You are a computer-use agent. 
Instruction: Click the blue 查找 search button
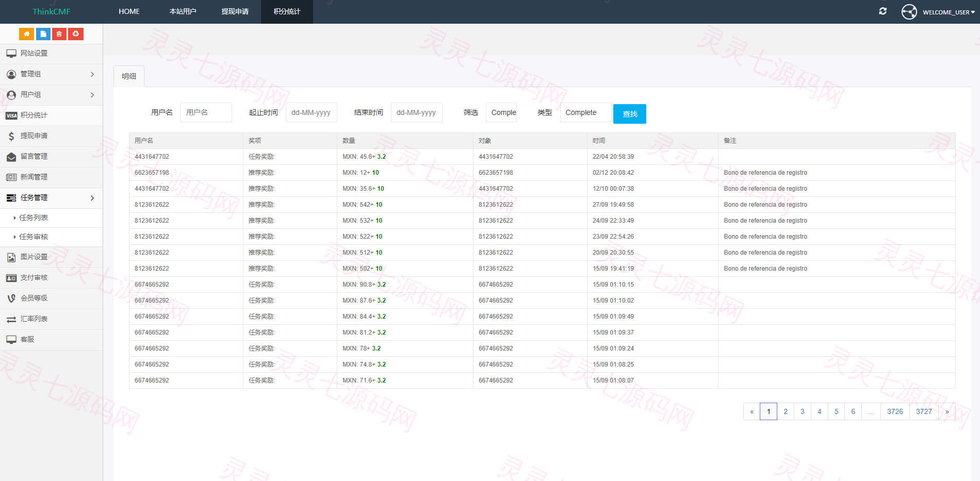tap(630, 114)
